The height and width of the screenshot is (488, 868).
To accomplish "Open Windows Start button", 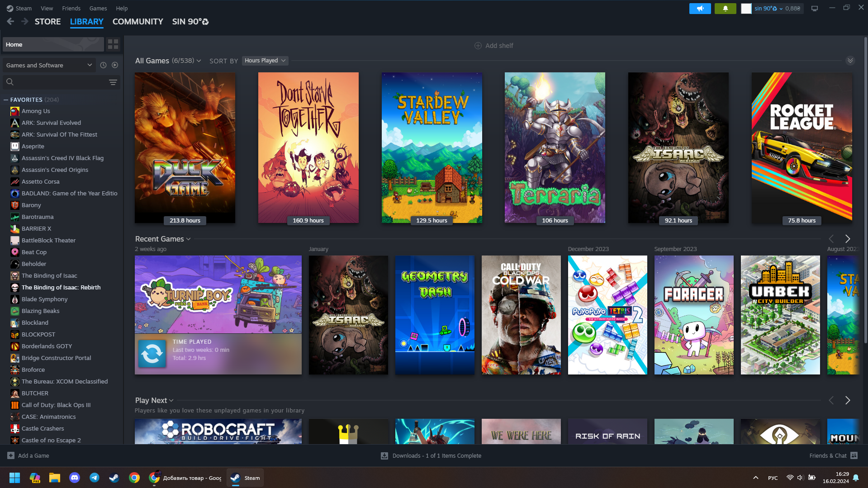I will (14, 478).
